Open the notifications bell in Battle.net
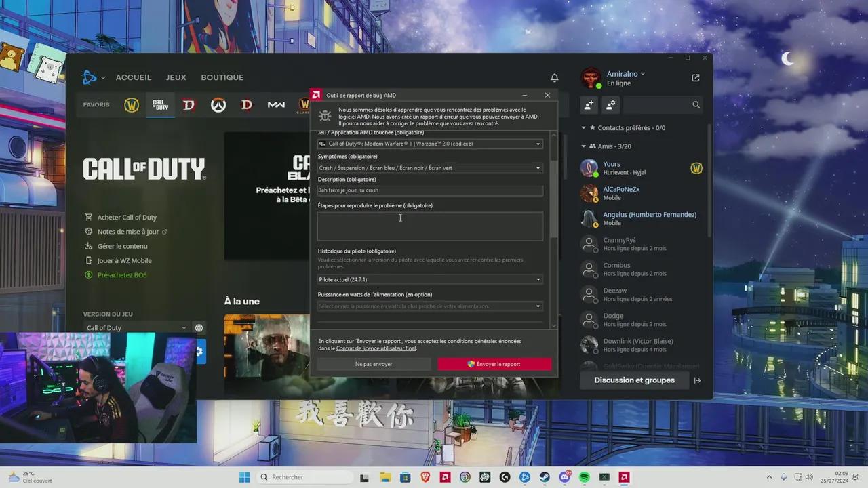Screen dimensions: 868x488 [x=554, y=78]
